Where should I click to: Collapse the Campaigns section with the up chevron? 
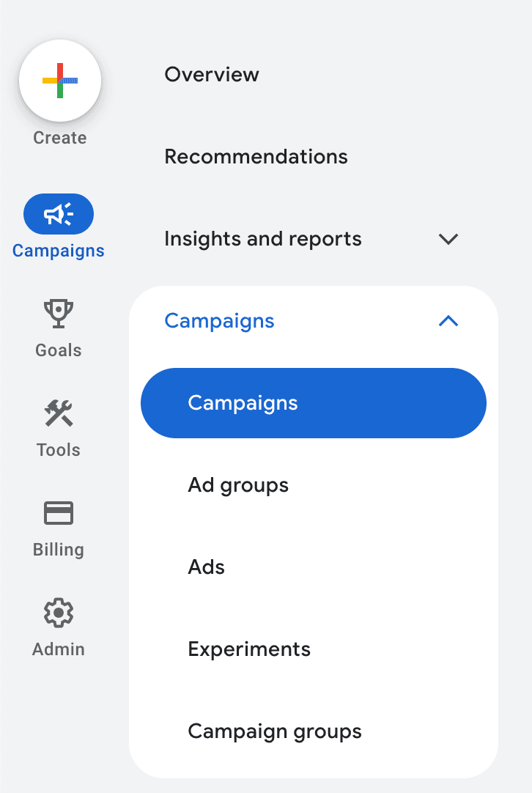click(x=448, y=321)
